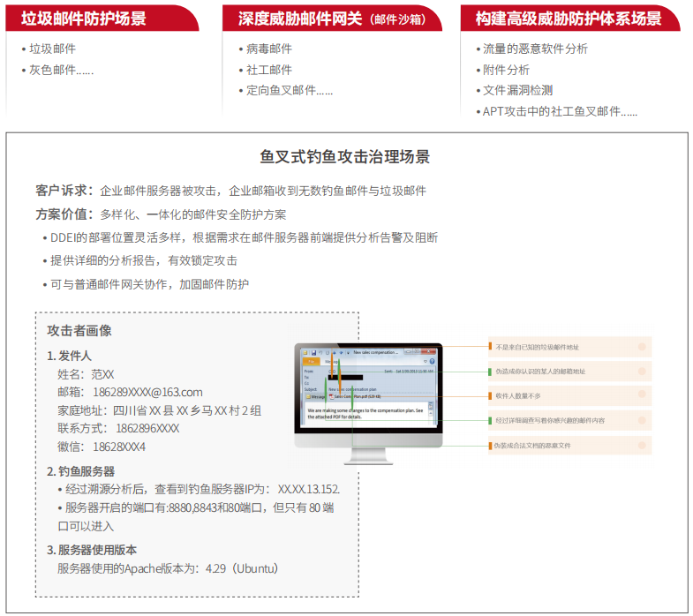Click the PDF icon of Sales attachment

331,396
